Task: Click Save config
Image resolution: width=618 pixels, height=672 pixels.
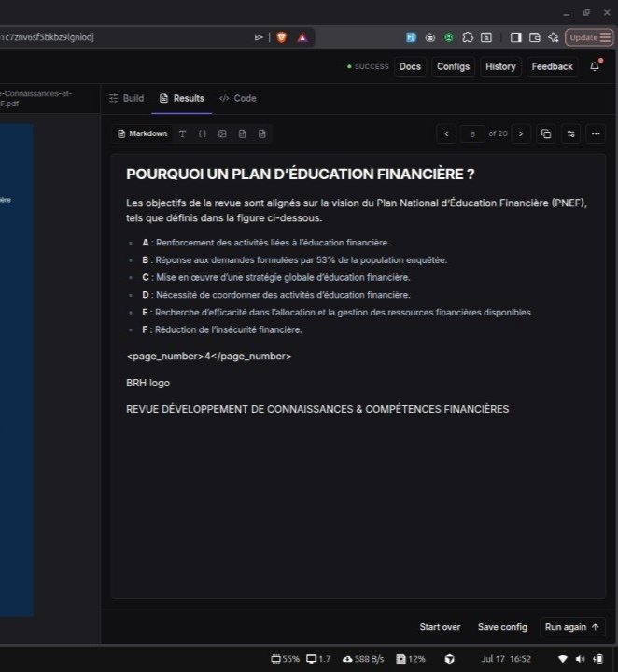Action: coord(502,627)
